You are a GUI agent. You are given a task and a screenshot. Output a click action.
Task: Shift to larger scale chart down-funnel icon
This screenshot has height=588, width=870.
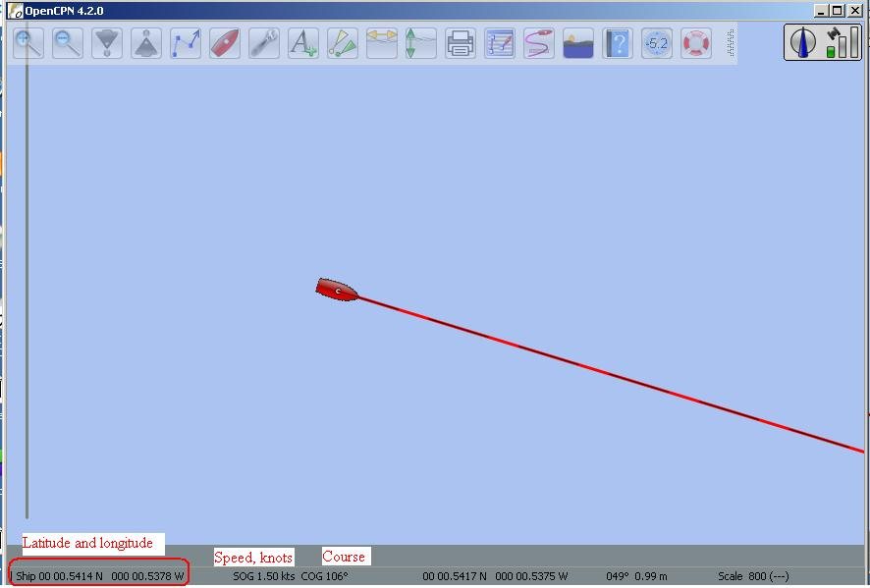point(107,43)
